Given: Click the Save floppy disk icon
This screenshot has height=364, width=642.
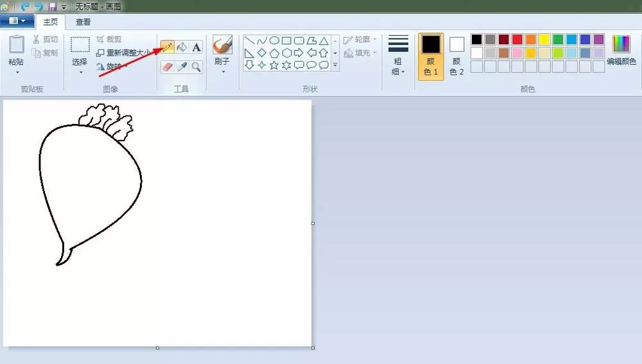Looking at the screenshot, I should click(x=53, y=6).
